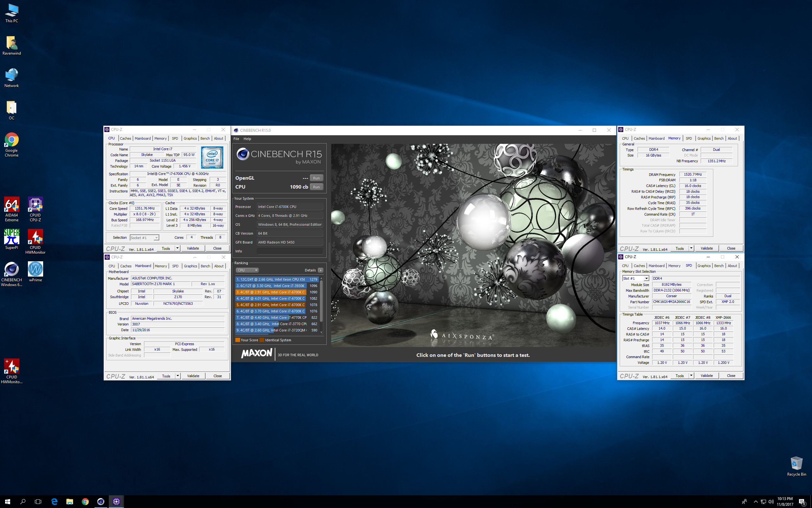This screenshot has width=812, height=508.
Task: Switch to Caches tab in top-left CPU-Z
Action: point(126,138)
